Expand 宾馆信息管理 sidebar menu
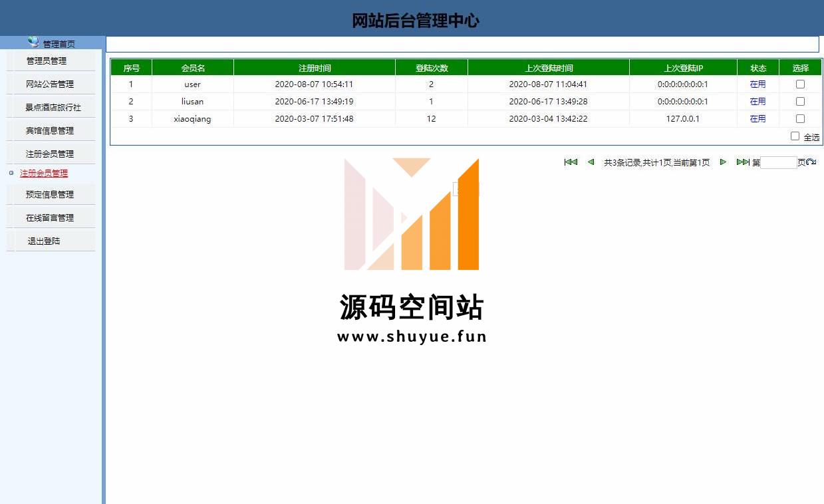 51,131
